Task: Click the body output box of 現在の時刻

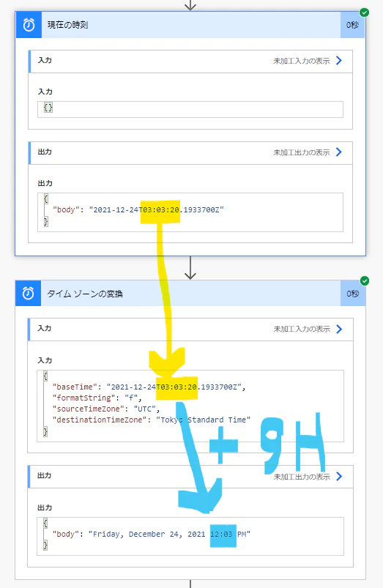Action: (190, 212)
